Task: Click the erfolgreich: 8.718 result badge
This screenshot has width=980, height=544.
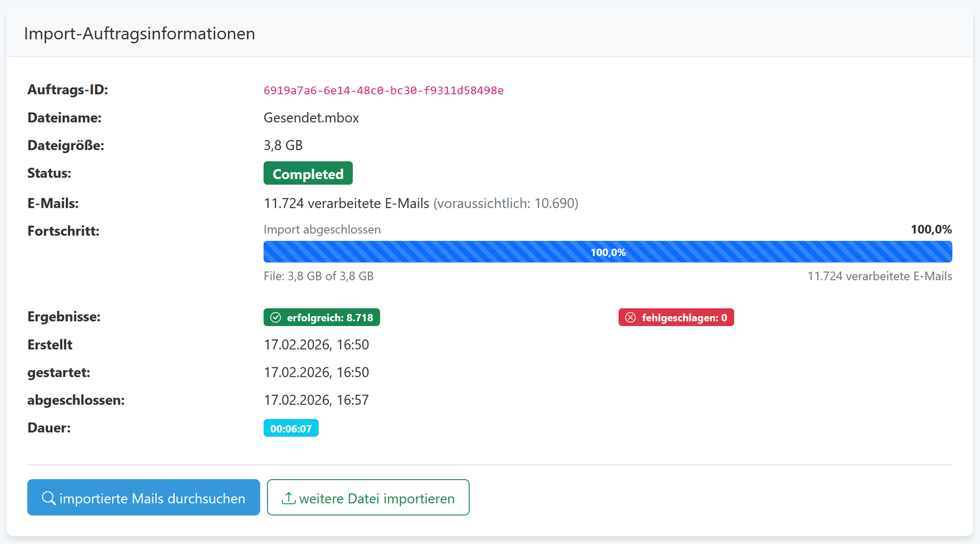Action: 322,317
